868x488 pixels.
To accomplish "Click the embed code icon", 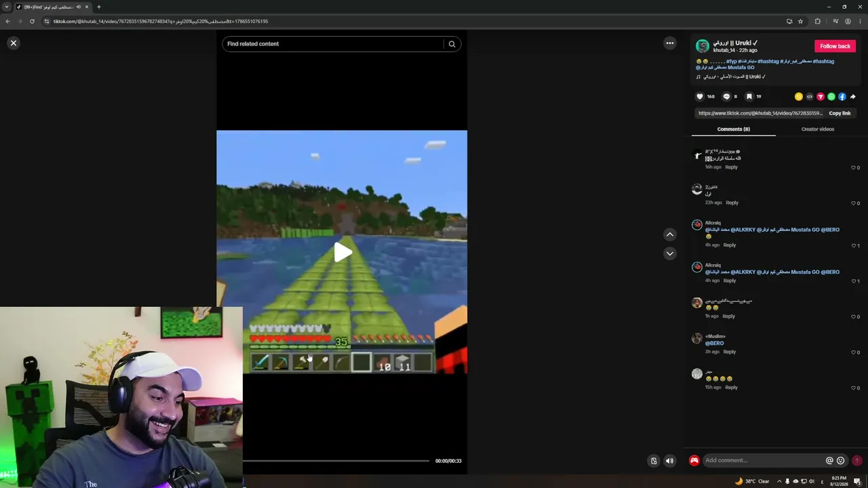I will pos(810,96).
